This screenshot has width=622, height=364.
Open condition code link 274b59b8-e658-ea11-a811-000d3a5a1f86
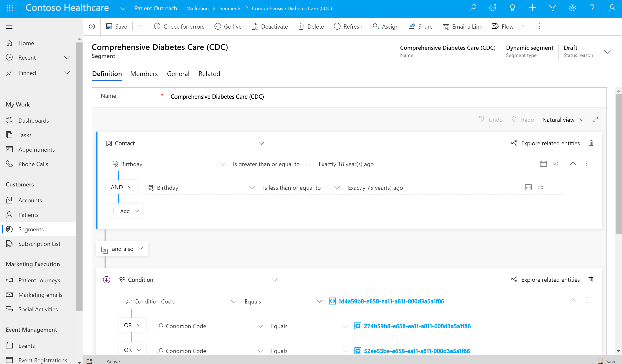(417, 326)
